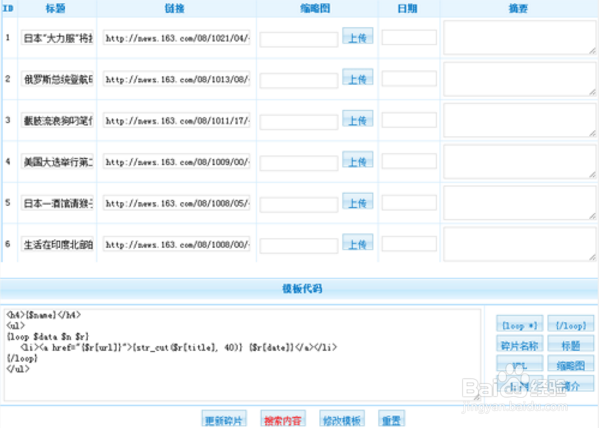The width and height of the screenshot is (603, 428).
Task: Click the summary textarea in row 1
Action: point(520,38)
